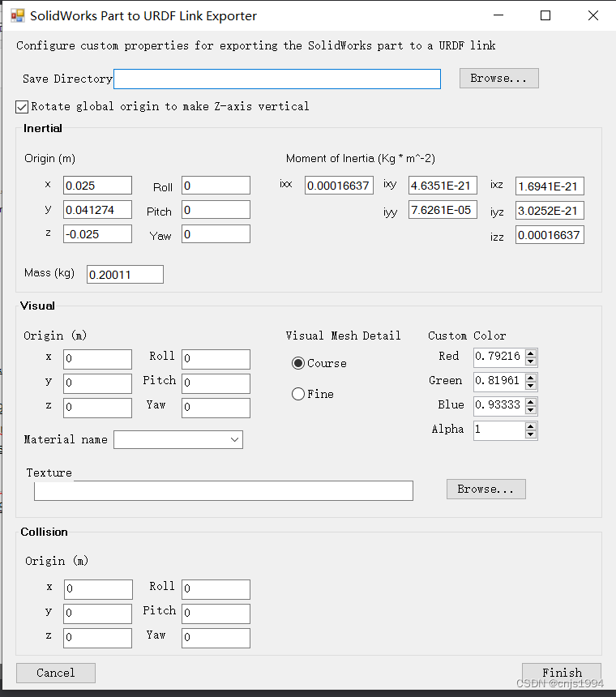Click the Inertial Roll field
The image size is (616, 697).
[216, 186]
